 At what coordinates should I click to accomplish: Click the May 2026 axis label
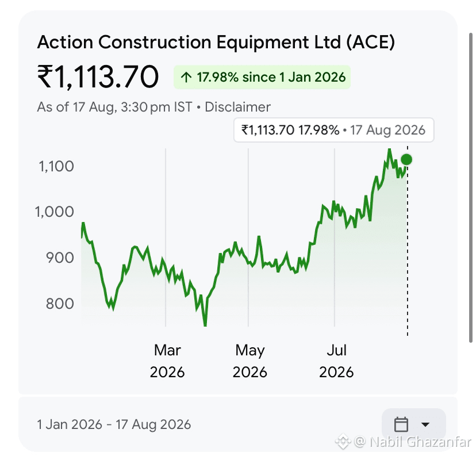pyautogui.click(x=250, y=361)
